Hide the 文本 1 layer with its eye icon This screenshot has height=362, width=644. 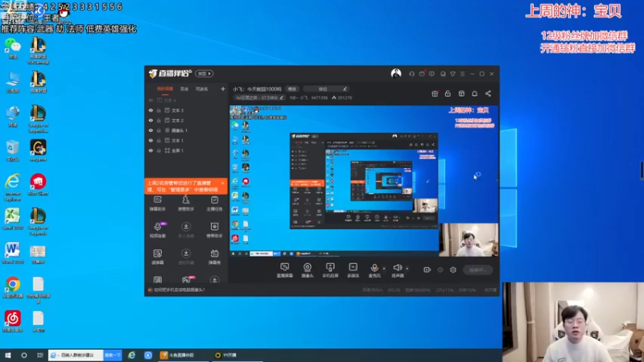pos(151,140)
